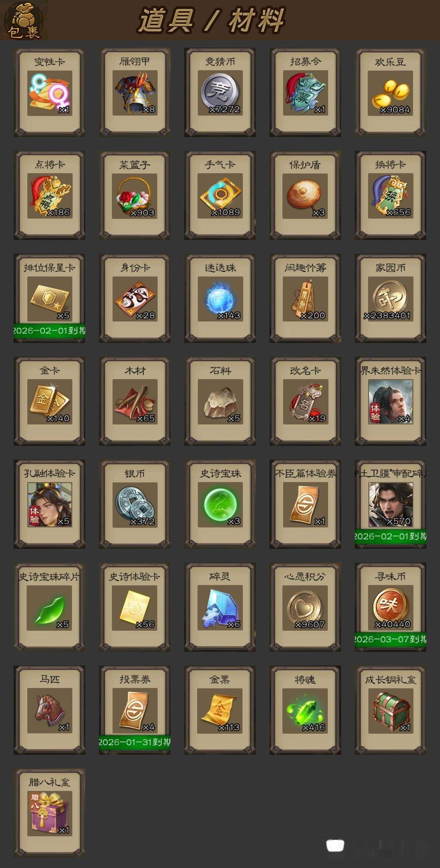Open the 欢乐豆 golden beans item
Image resolution: width=440 pixels, height=868 pixels.
click(391, 92)
